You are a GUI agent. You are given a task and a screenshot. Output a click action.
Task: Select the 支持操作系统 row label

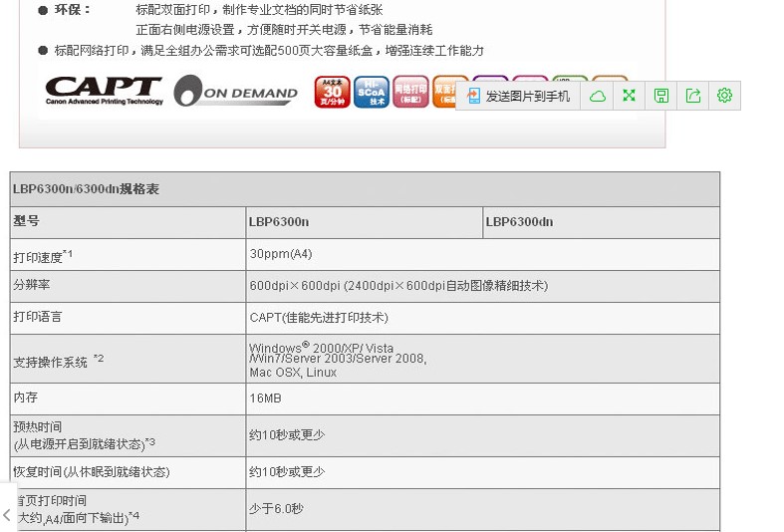click(x=59, y=361)
